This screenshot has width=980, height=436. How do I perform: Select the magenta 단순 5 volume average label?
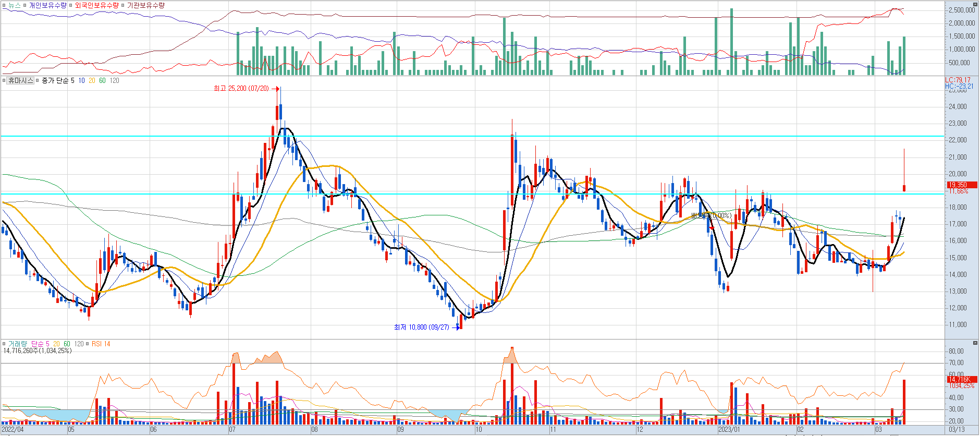coord(40,344)
